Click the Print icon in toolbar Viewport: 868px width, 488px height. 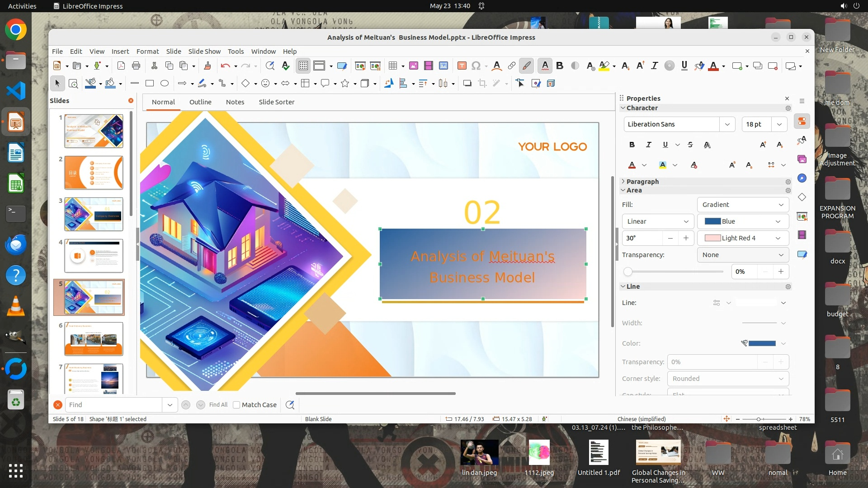(136, 66)
